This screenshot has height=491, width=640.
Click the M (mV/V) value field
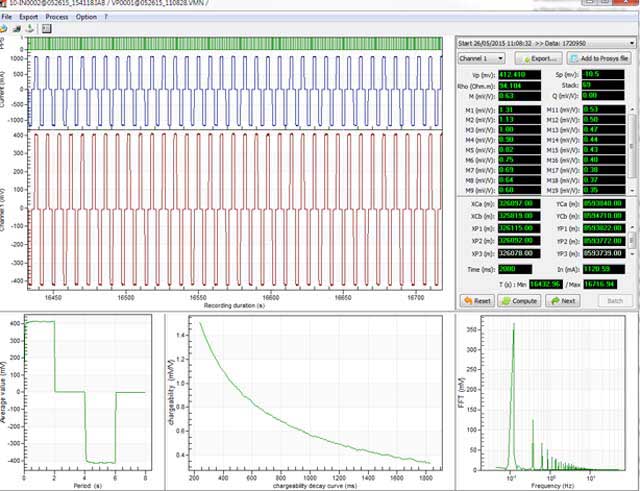coord(518,96)
